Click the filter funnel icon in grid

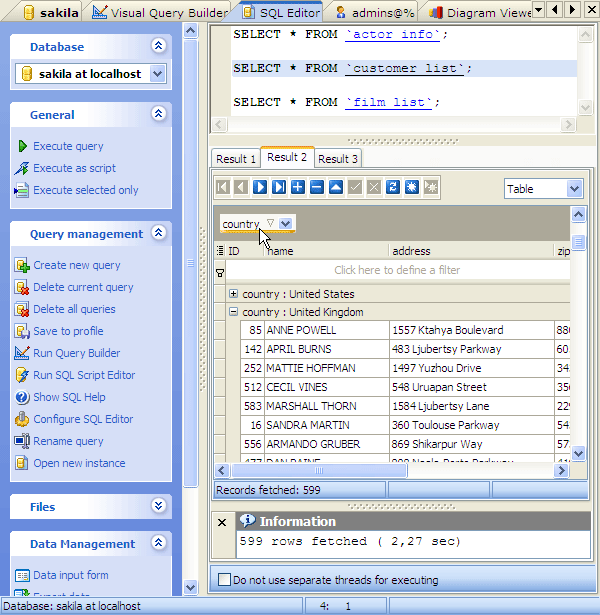pos(220,273)
